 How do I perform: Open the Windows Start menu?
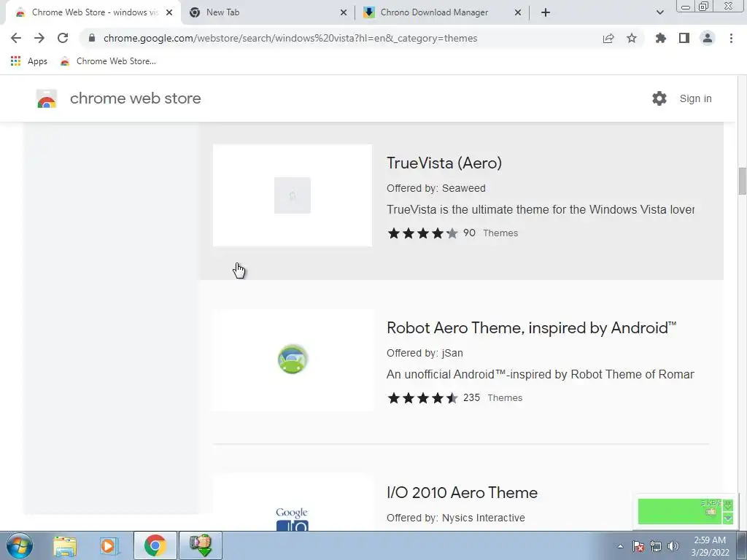click(20, 545)
